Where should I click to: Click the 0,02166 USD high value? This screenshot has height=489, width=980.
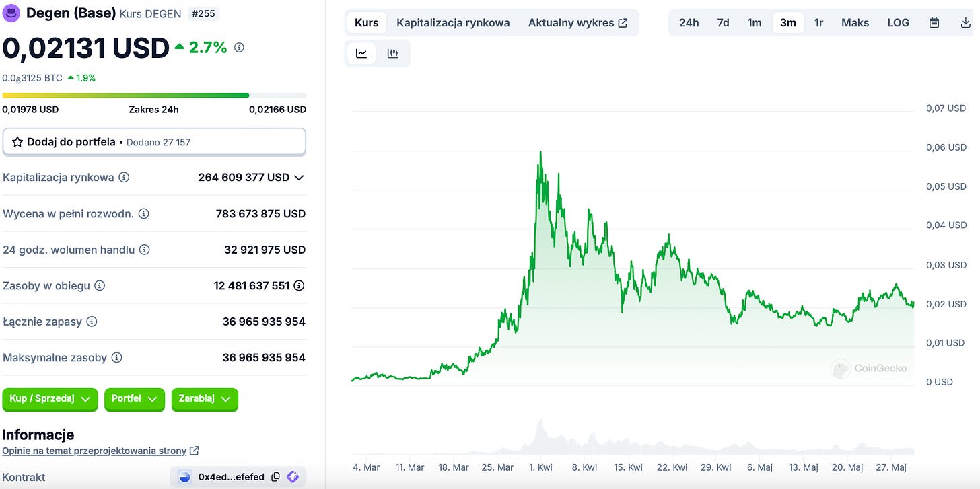[277, 110]
